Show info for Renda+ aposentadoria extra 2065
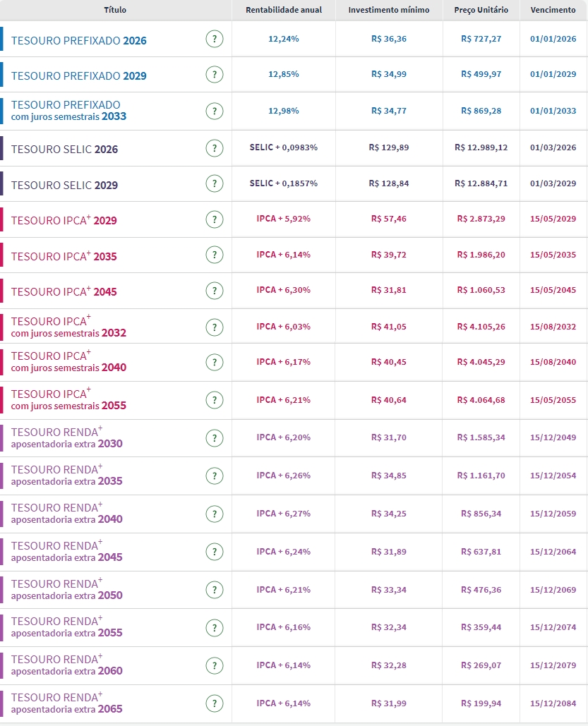The width and height of the screenshot is (588, 726). coord(215,703)
